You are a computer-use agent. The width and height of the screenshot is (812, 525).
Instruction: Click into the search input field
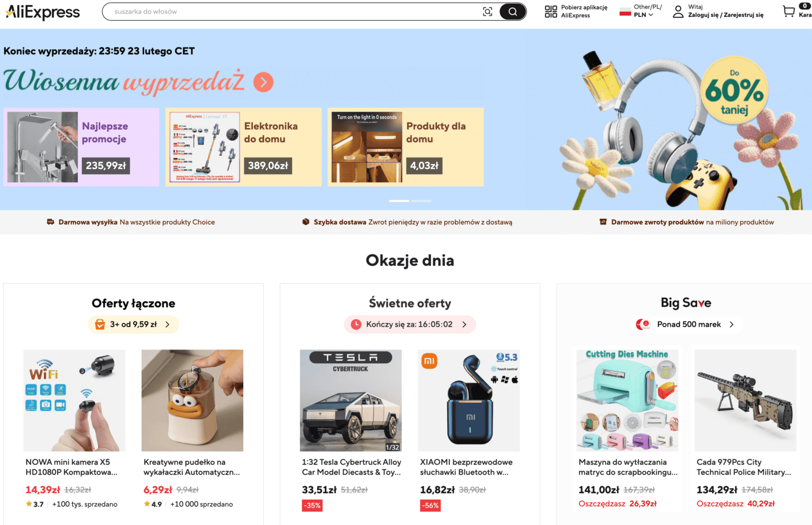[293, 12]
